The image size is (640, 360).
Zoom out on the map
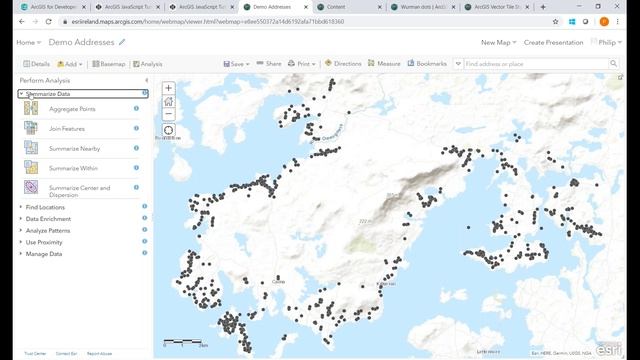tap(169, 114)
